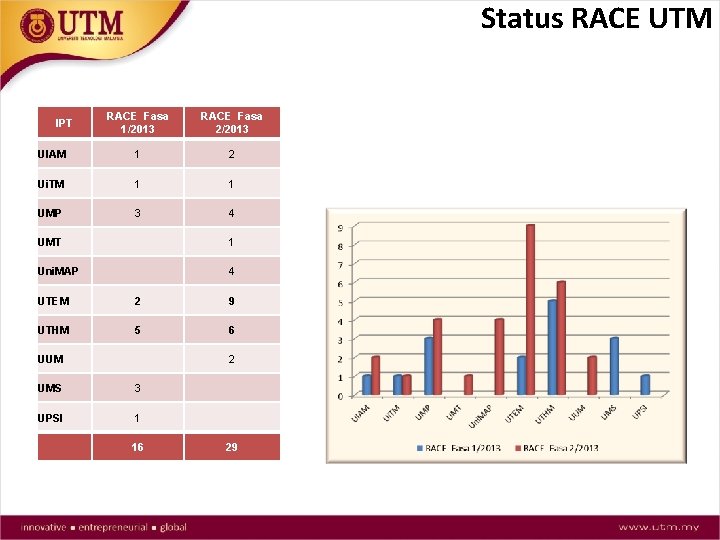Click the 'innovative' footer word
This screenshot has height=540, width=720.
43,527
